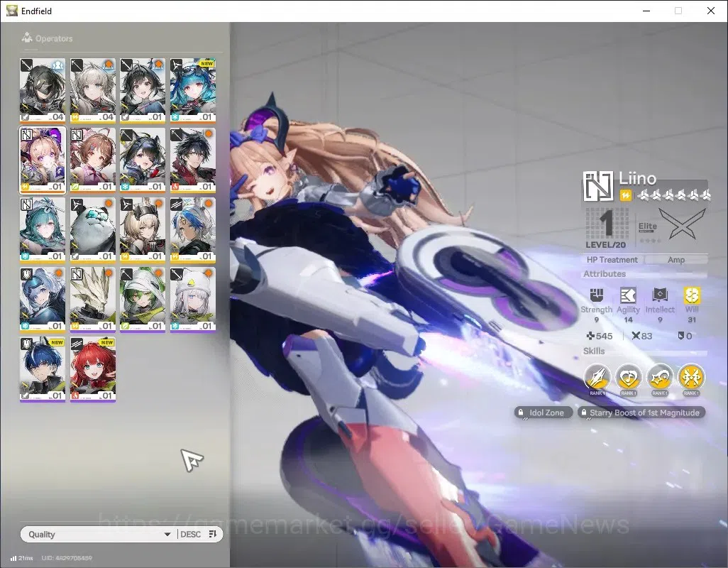728x568 pixels.
Task: Open the locked Starry Boost of 1st Magnitude talent
Action: 641,413
